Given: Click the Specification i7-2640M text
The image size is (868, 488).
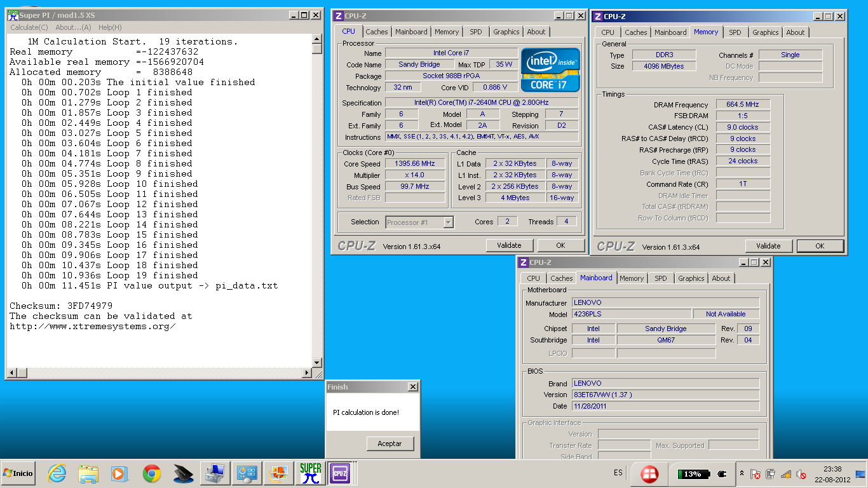Looking at the screenshot, I should click(482, 102).
